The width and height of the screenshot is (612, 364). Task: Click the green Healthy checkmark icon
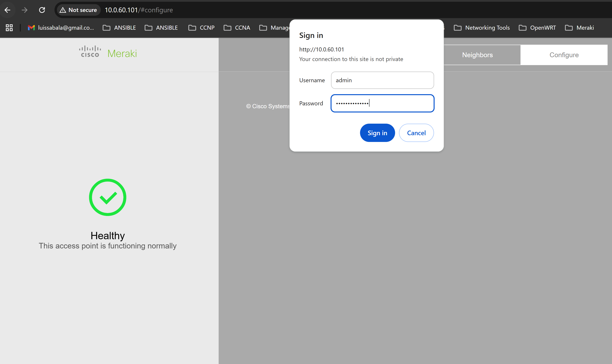tap(108, 197)
